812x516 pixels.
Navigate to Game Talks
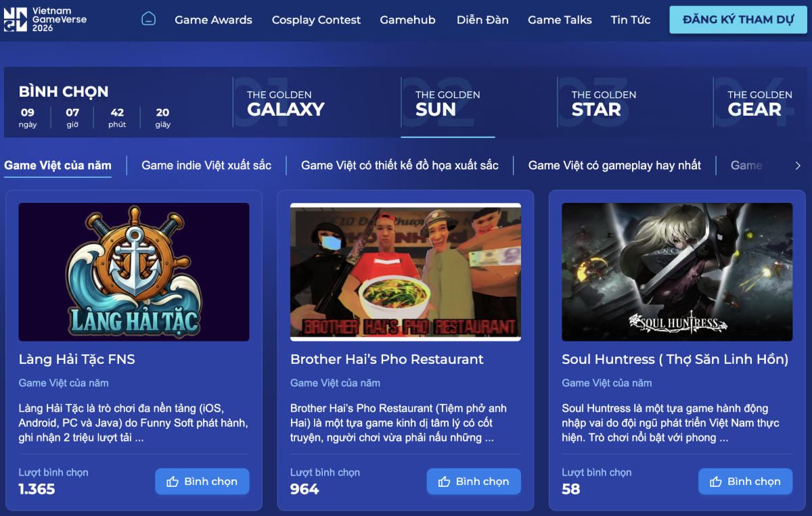(560, 20)
